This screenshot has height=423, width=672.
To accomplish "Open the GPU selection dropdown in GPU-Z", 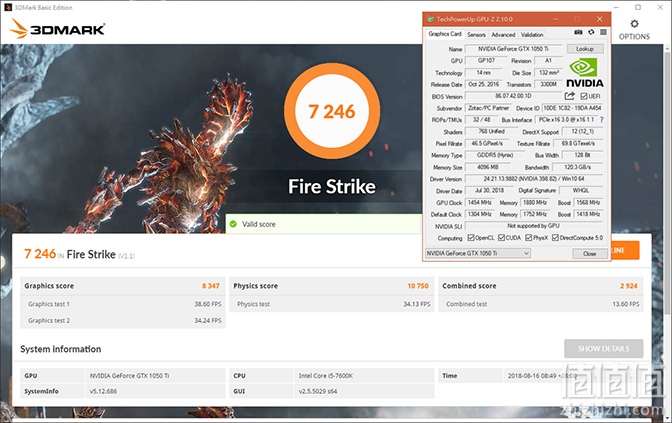I will pos(478,253).
